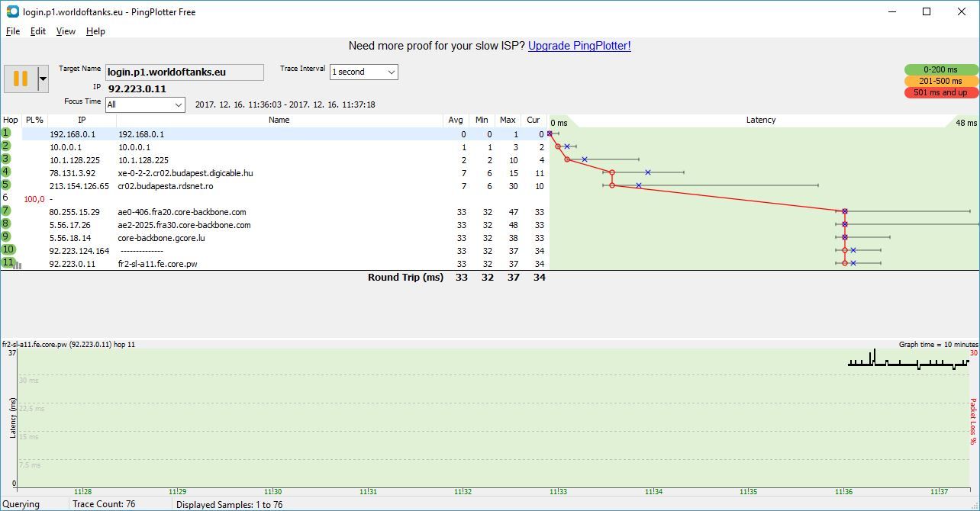Click the hop 9 green circle icon
Screen dimensions: 980x511
pos(6,237)
